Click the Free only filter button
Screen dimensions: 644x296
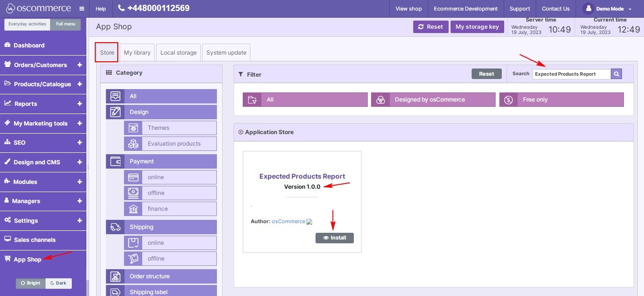coord(562,100)
